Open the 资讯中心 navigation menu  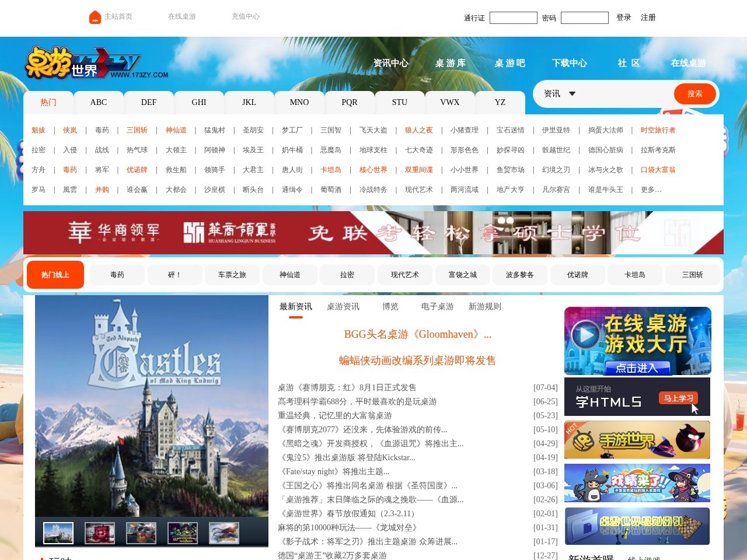coord(391,63)
